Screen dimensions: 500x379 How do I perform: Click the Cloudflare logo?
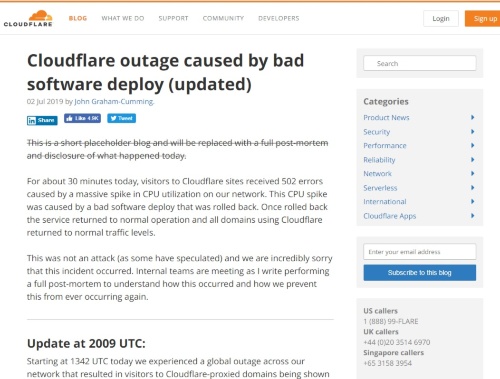point(28,18)
